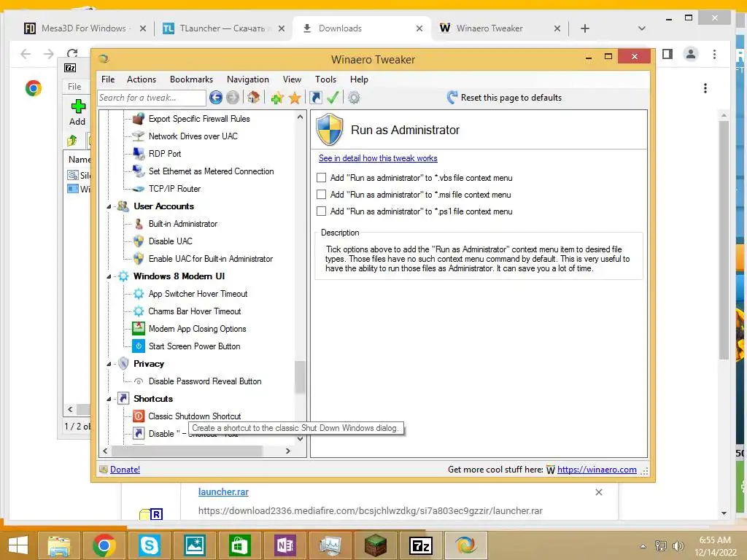Open File Explorer from the taskbar
This screenshot has width=747, height=560.
(x=58, y=545)
